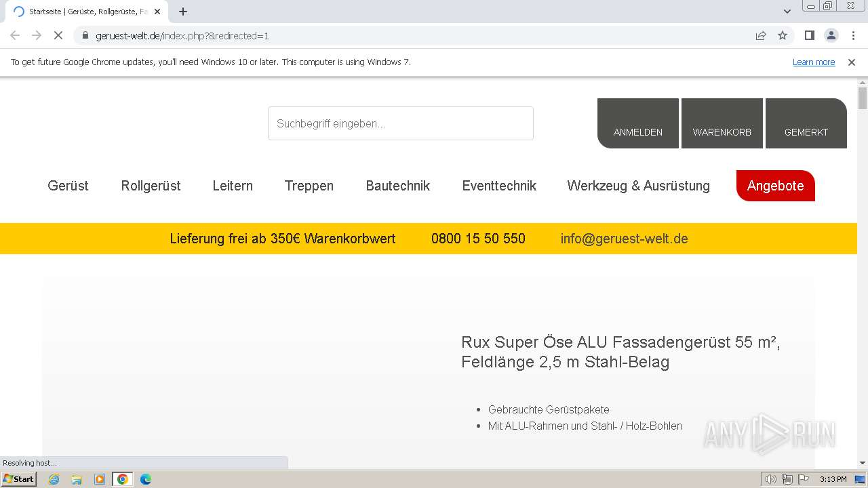
Task: Open the side panel icon
Action: [x=809, y=36]
